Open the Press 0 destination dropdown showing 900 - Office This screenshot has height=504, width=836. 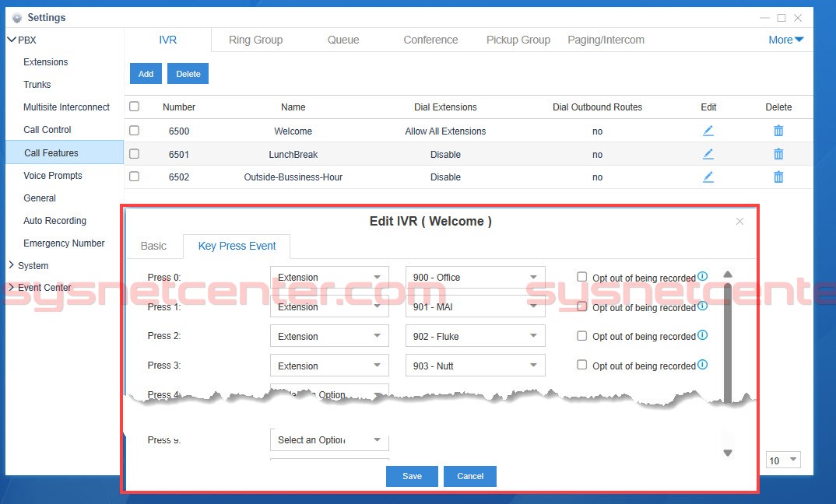pos(475,277)
